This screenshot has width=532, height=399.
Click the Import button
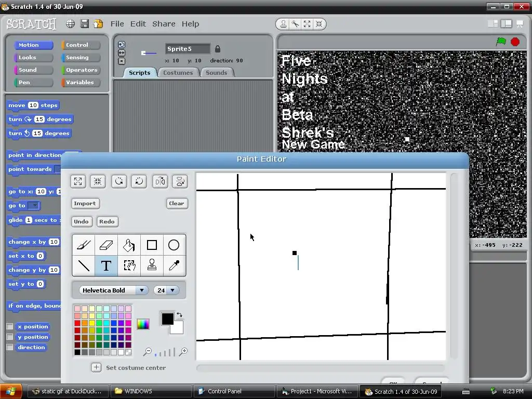click(x=85, y=203)
